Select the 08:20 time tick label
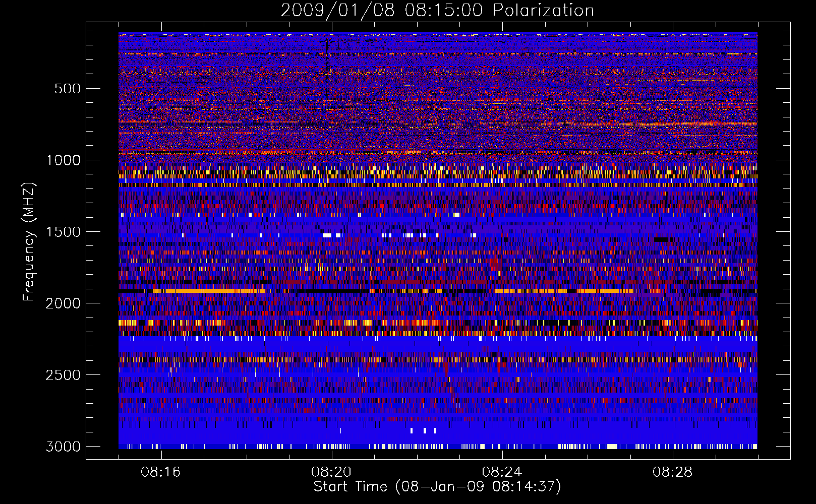The width and height of the screenshot is (816, 504). point(331,472)
